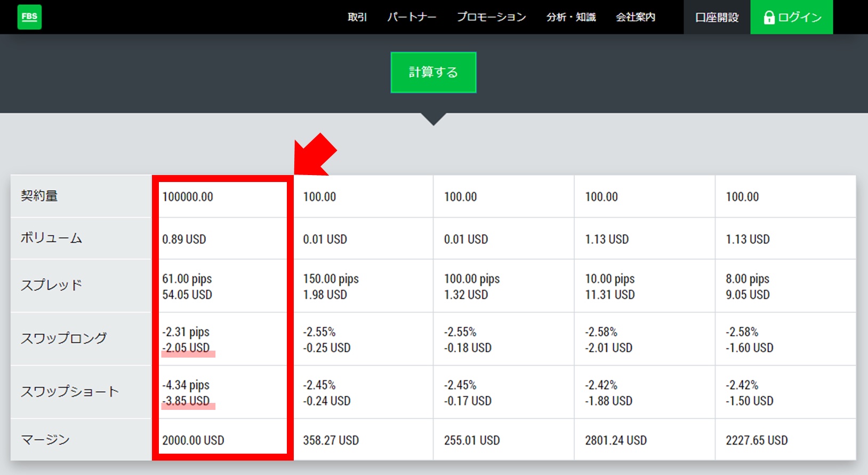
Task: Click the -0.25 USD swap long value
Action: [x=327, y=348]
